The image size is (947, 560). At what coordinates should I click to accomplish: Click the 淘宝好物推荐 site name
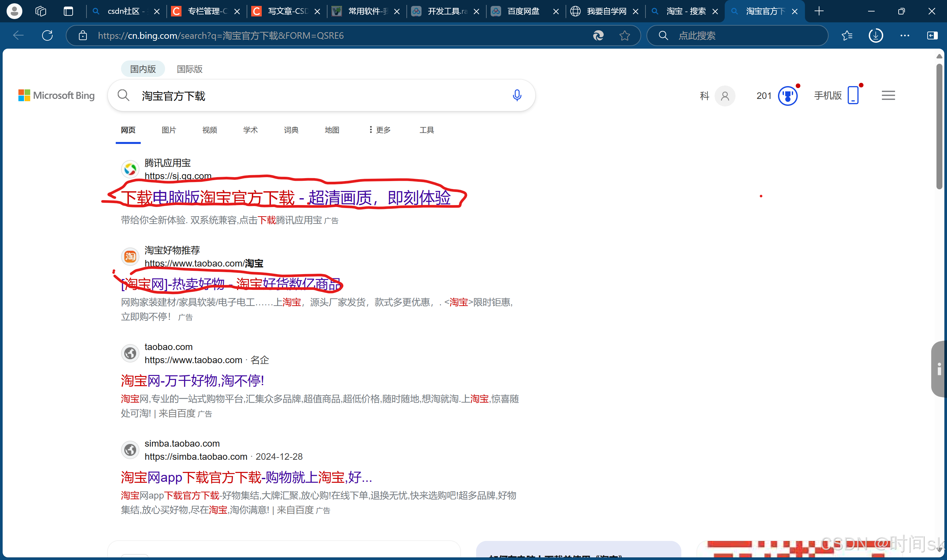click(172, 250)
